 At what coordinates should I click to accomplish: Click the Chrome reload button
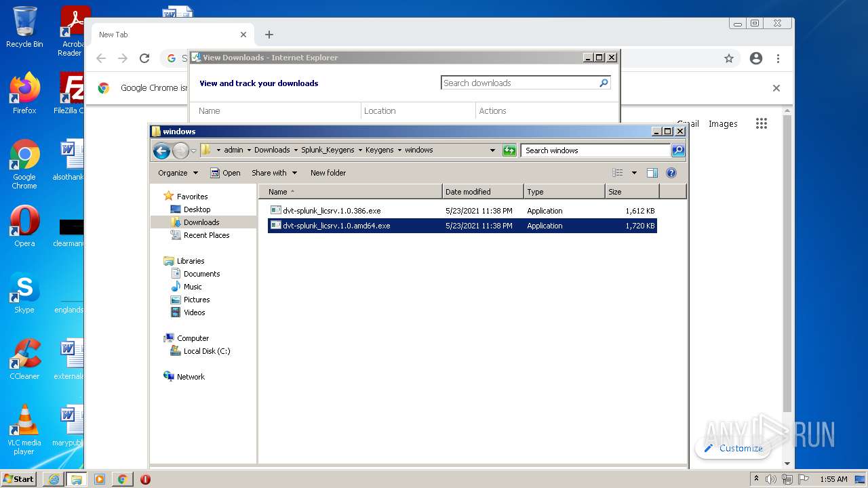144,59
